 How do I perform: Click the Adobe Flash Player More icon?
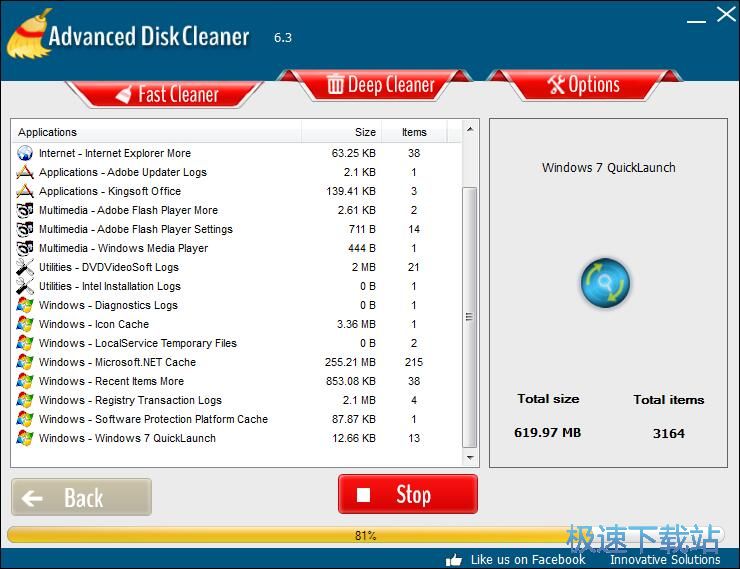pos(25,210)
